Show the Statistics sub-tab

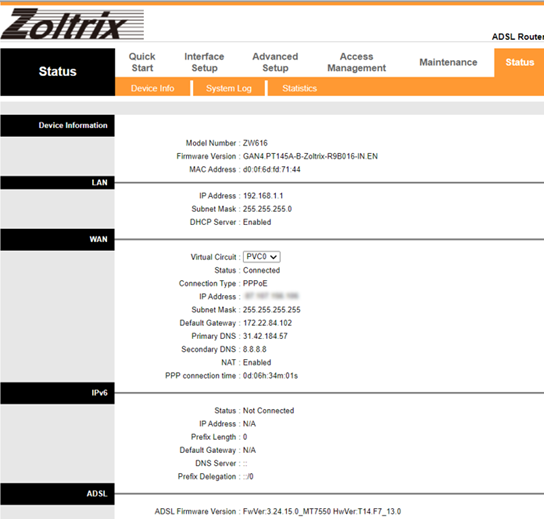tap(299, 88)
